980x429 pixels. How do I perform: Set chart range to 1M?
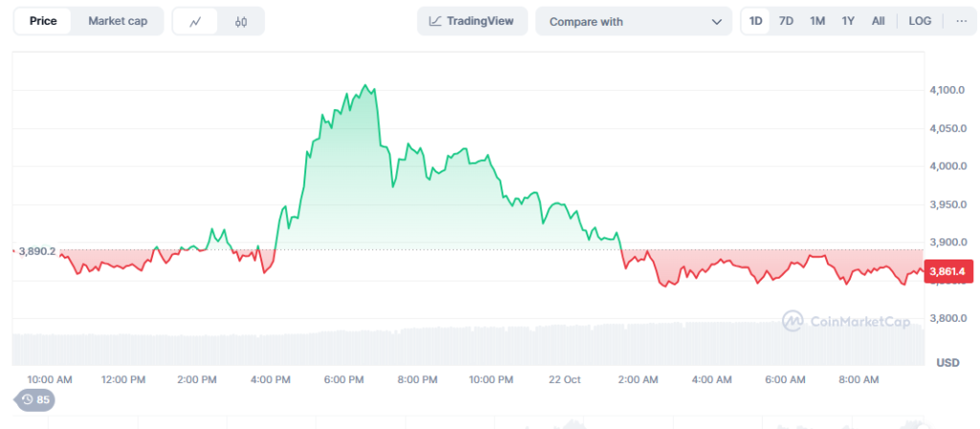(x=817, y=21)
